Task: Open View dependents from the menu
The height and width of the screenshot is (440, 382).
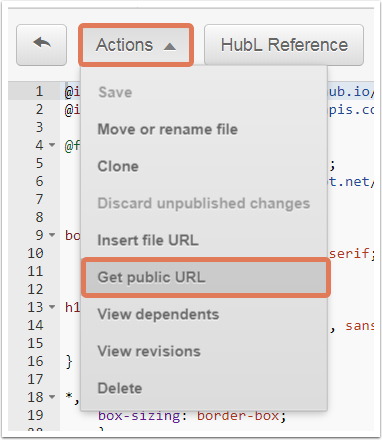Action: point(158,314)
